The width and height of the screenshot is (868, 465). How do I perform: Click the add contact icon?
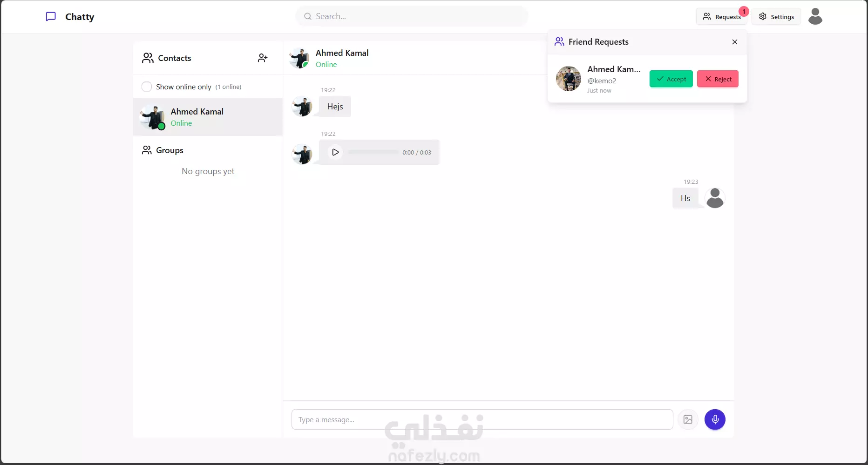(263, 58)
